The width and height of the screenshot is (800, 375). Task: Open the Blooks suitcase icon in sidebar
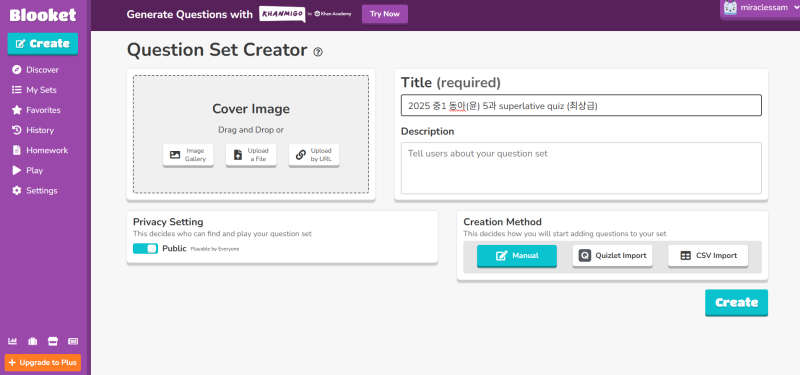[33, 341]
